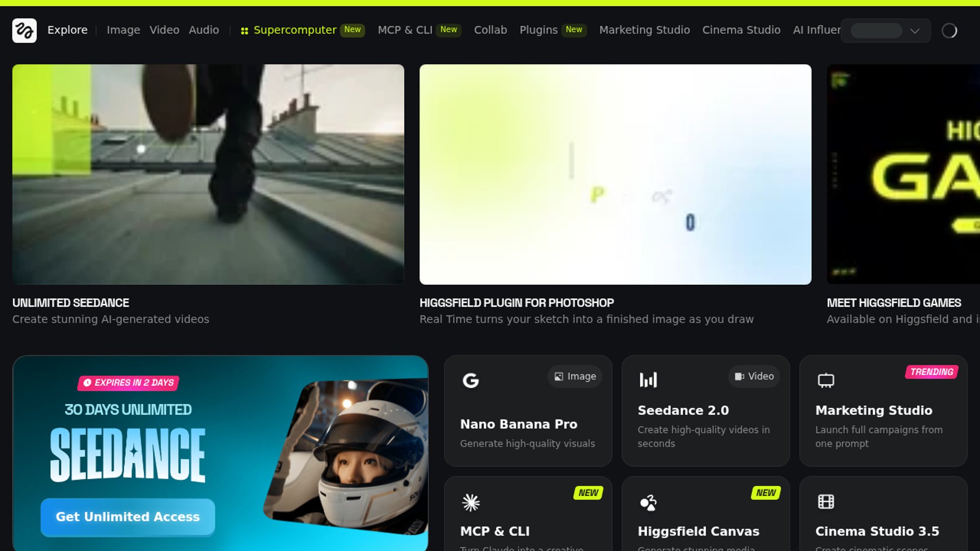Screen dimensions: 980x551
Task: Click the Google G icon on Nano Banana card
Action: click(x=471, y=381)
